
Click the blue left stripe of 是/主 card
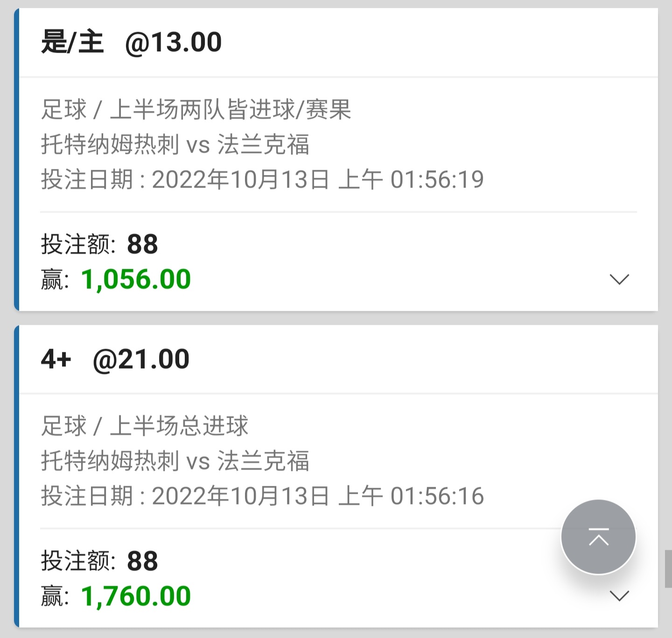pos(17,159)
